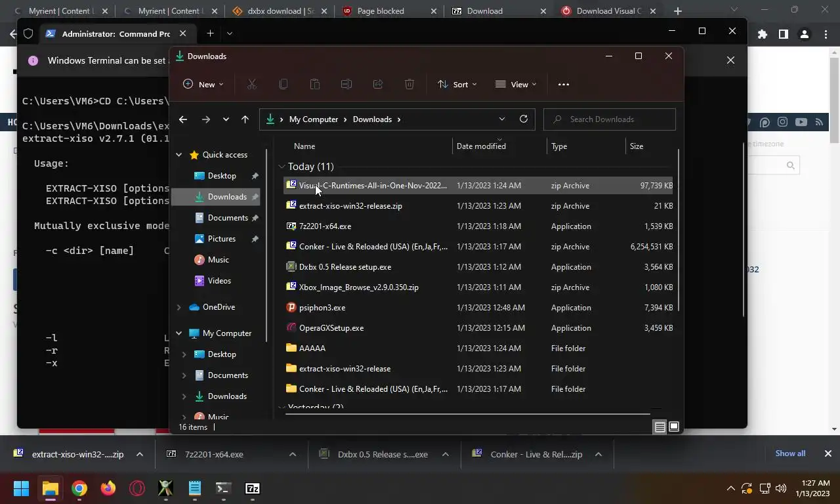Click the Search Downloads field

(x=610, y=119)
